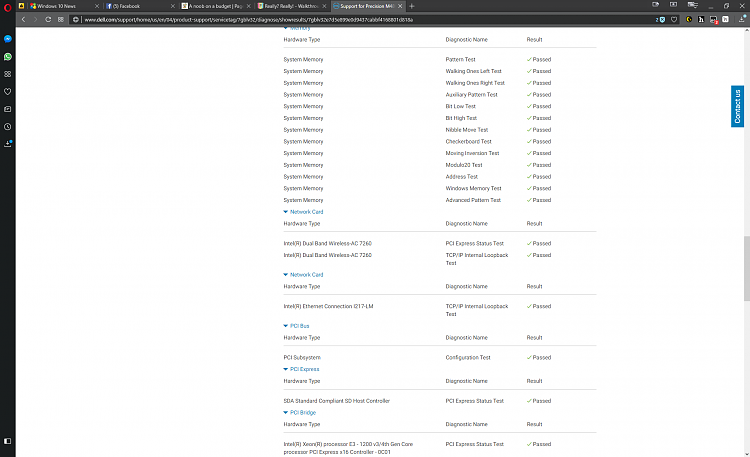Go back to the previous page
Viewport: 750px width, 457px height.
[23, 20]
